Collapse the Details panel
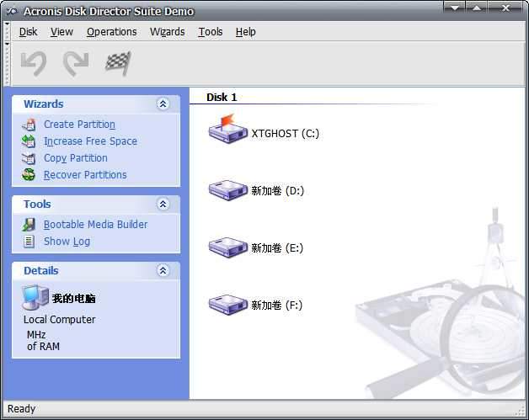 pos(163,270)
